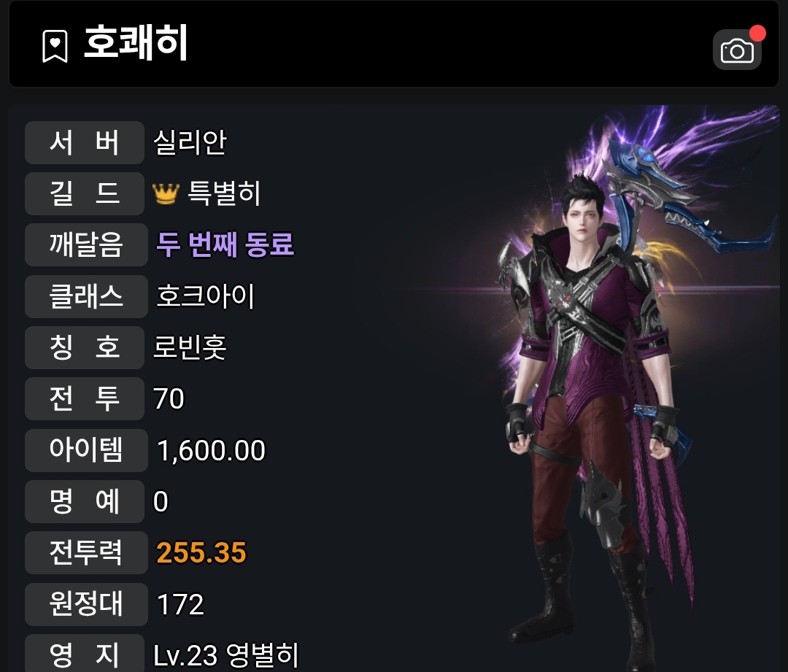Click the bookmark heart icon beside 호쾌히

coord(55,46)
